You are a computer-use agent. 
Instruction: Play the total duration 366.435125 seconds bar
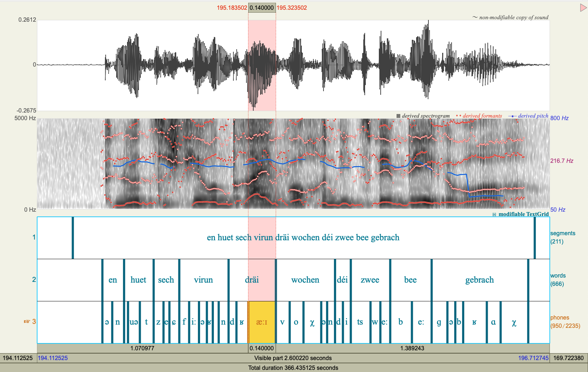(x=293, y=368)
